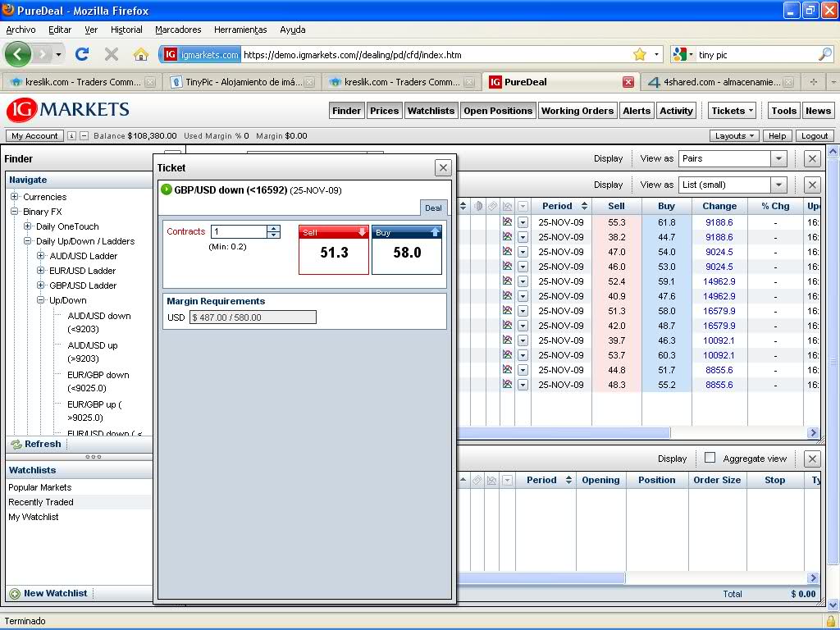Click the Working Orders button
Screen dimensions: 840x630
click(x=577, y=111)
